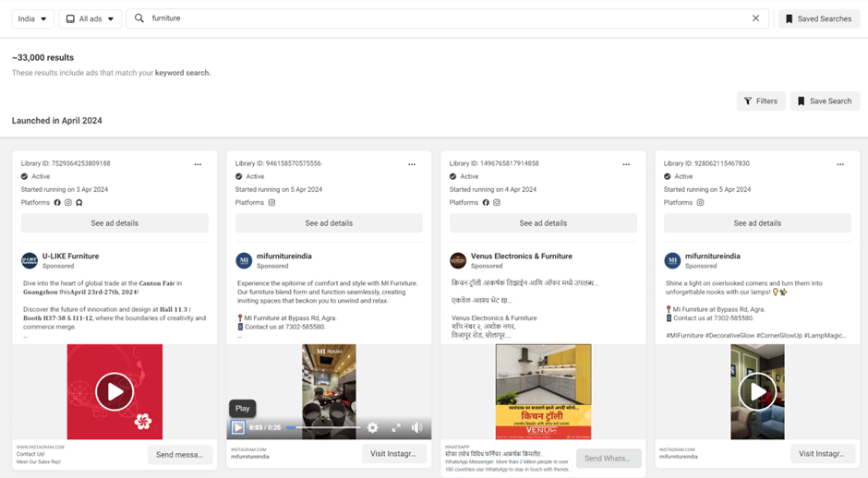Click Messenger platform icon on U-LIKE ad
The image size is (868, 478).
pyautogui.click(x=79, y=202)
